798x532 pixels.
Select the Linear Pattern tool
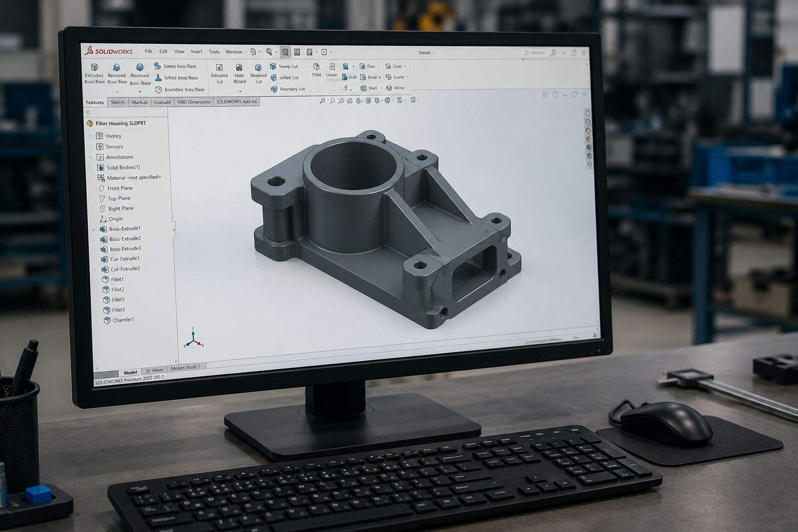[332, 72]
